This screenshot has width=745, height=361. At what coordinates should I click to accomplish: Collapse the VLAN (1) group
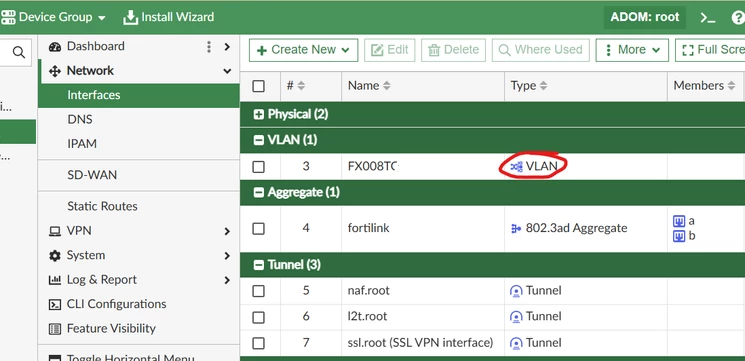point(258,140)
